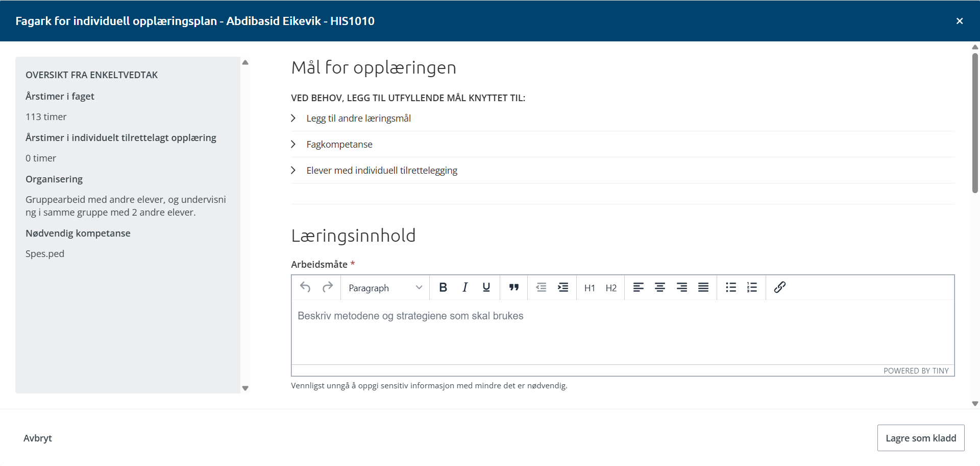Align text left
Image resolution: width=980 pixels, height=466 pixels.
[639, 287]
